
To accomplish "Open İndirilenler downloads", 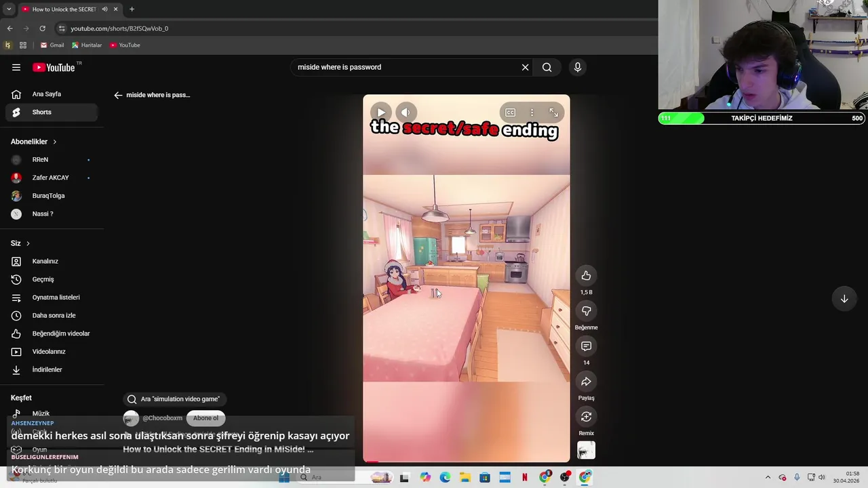I will click(x=52, y=369).
